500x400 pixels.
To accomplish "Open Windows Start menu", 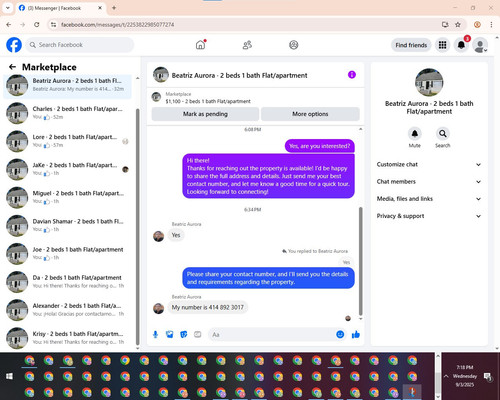I will (x=9, y=376).
